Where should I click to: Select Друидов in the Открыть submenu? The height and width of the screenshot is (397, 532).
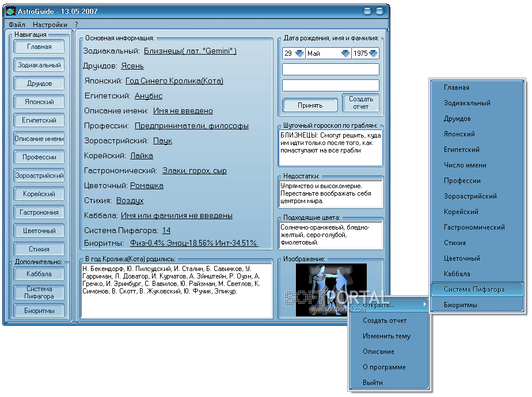[477, 119]
